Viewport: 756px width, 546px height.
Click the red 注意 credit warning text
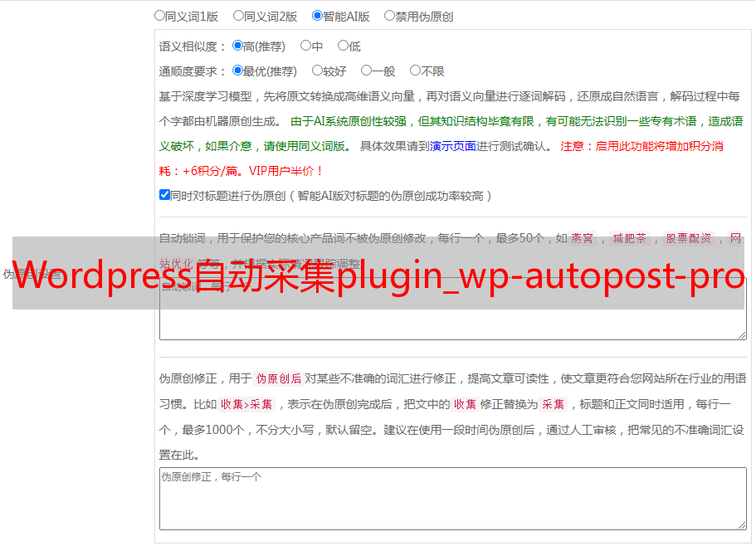(x=441, y=158)
